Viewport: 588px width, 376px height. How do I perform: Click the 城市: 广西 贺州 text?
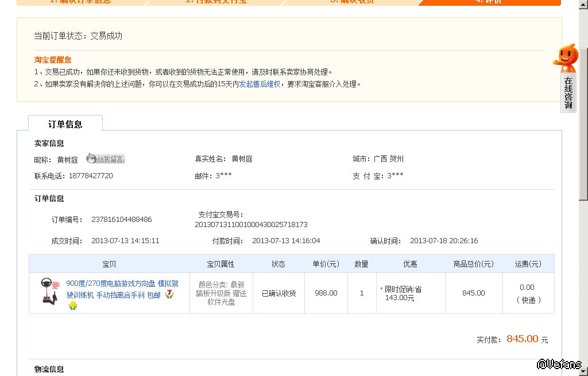tap(378, 159)
